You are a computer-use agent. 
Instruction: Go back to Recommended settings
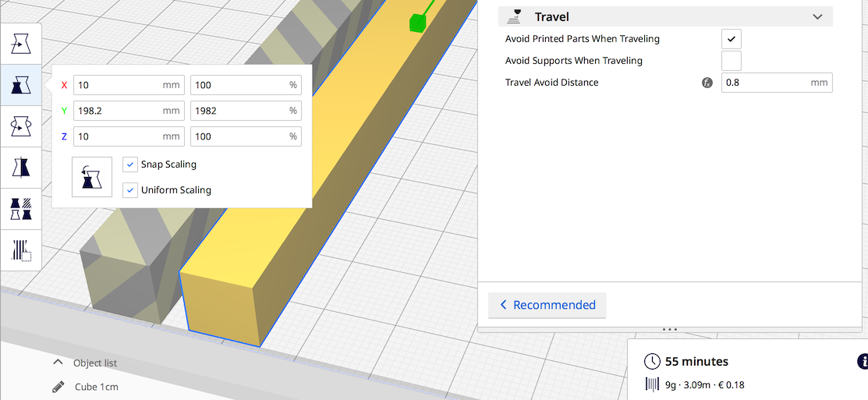point(547,305)
